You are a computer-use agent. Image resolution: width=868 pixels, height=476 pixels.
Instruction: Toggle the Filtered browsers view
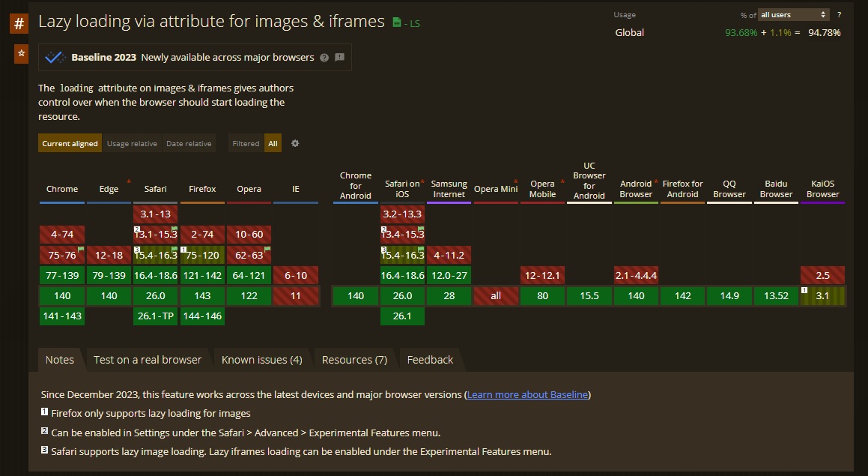pyautogui.click(x=246, y=143)
